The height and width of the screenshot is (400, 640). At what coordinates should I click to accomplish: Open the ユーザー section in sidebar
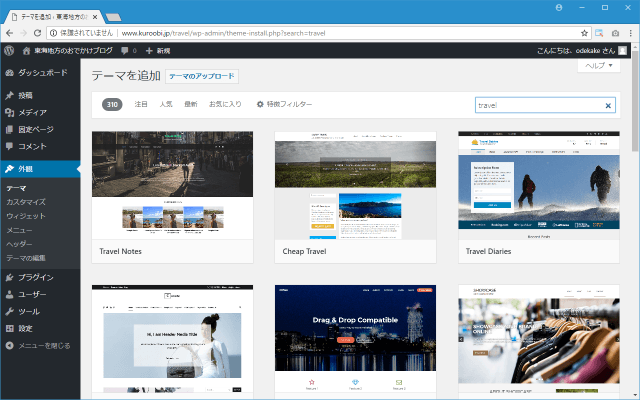click(33, 294)
